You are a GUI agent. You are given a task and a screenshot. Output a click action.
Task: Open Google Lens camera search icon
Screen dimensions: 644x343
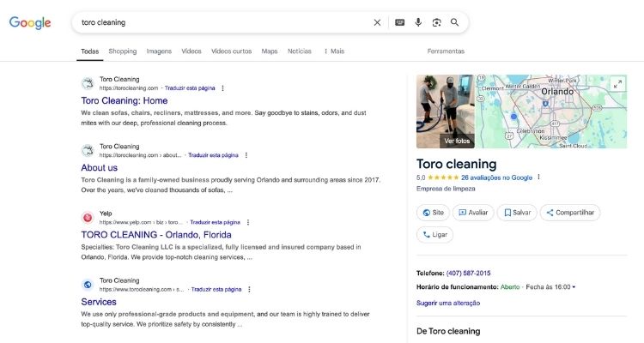click(436, 22)
